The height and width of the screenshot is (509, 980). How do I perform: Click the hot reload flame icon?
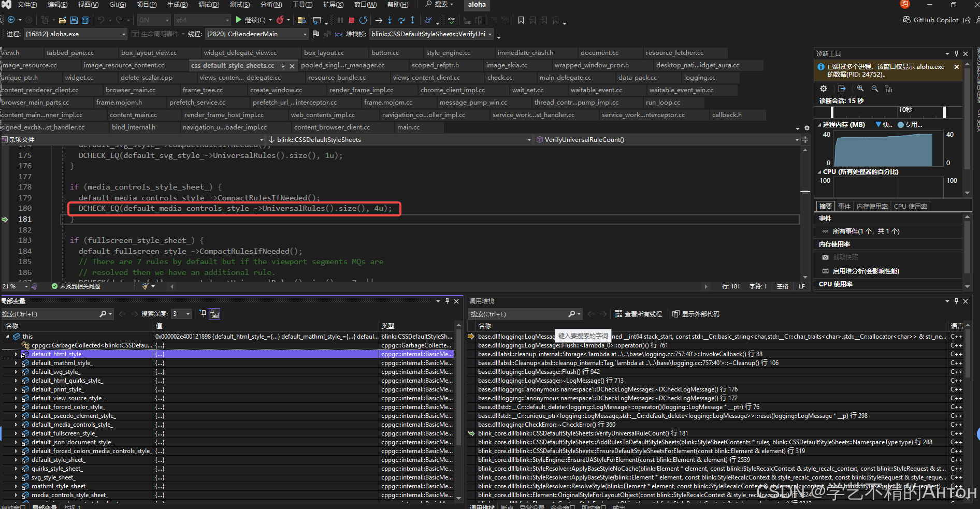tap(281, 20)
